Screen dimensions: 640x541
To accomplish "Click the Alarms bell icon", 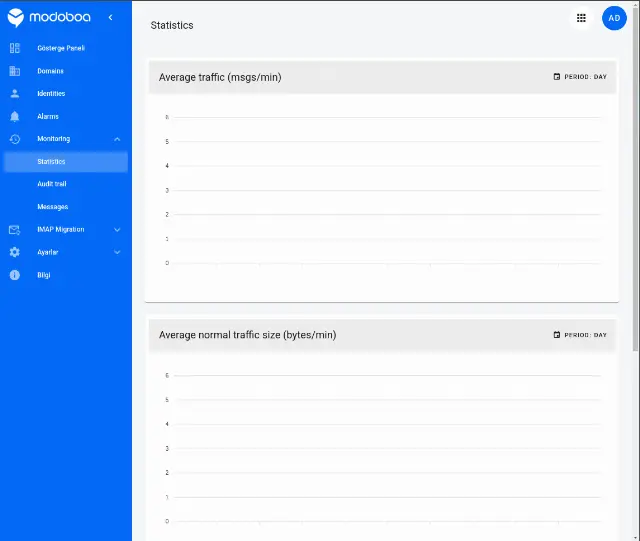I will point(15,116).
